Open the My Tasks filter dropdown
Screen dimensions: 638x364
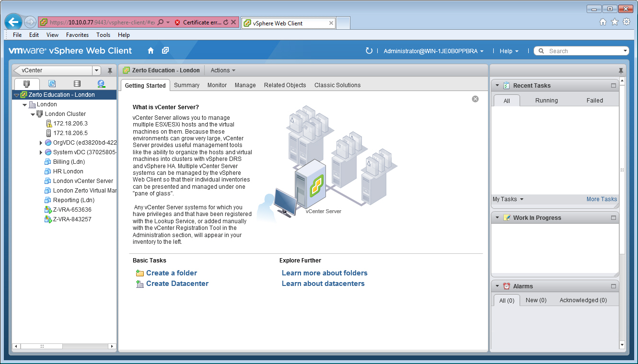tap(508, 199)
